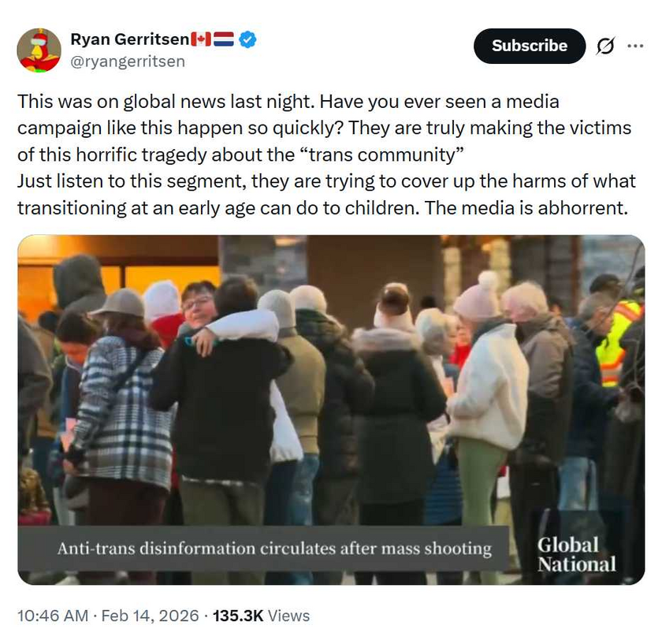Viewport: 662px width, 644px height.
Task: Subscribe to Ryan Gerritsen
Action: pos(530,46)
